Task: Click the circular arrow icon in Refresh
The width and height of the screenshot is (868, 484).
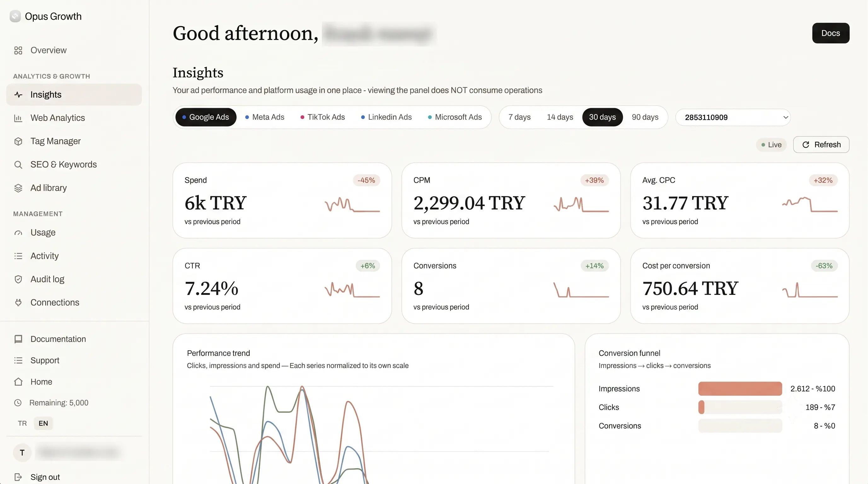Action: (806, 145)
